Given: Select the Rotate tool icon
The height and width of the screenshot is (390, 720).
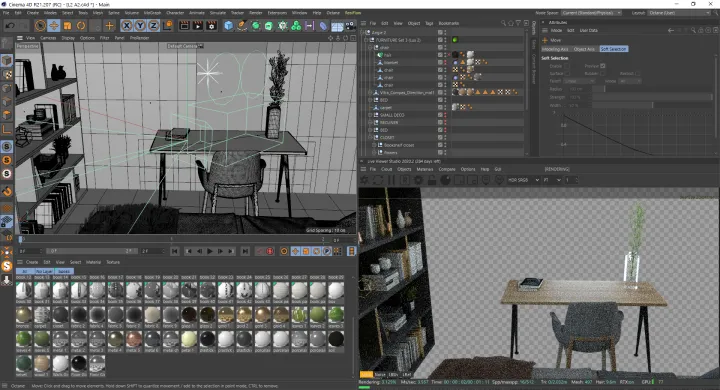Looking at the screenshot, I should tap(81, 26).
